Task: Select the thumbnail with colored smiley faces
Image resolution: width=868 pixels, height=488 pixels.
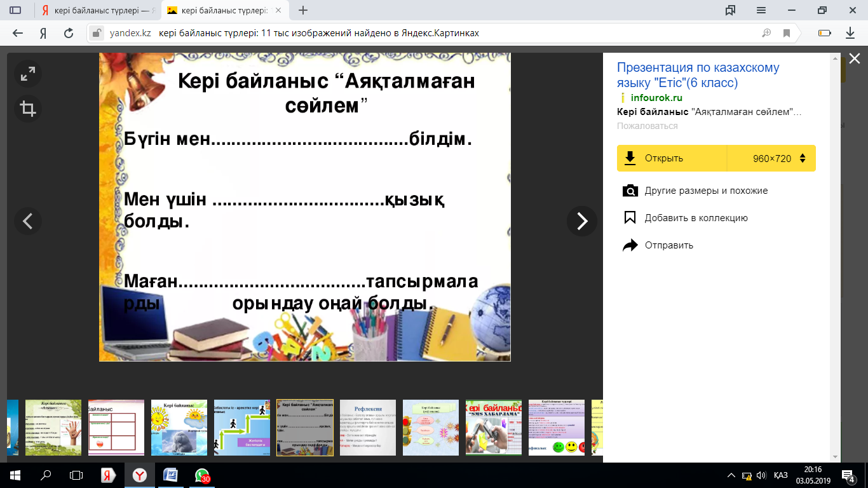Action: point(557,427)
